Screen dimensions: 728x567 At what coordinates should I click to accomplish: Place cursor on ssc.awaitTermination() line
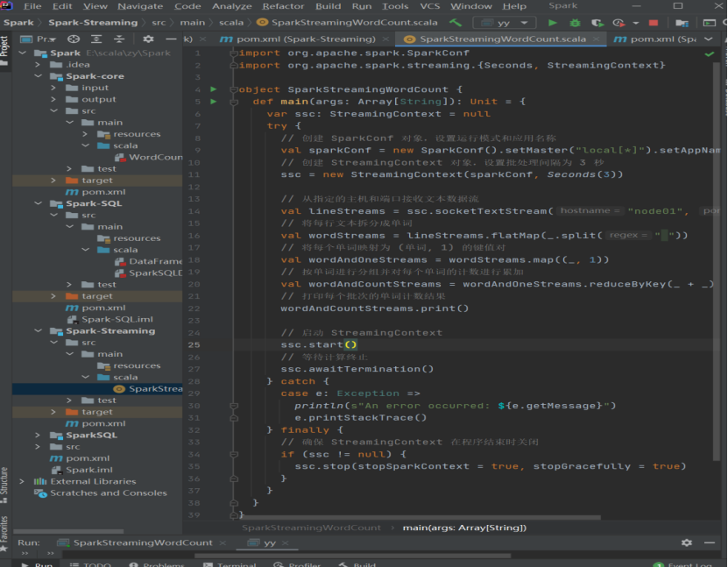(357, 369)
